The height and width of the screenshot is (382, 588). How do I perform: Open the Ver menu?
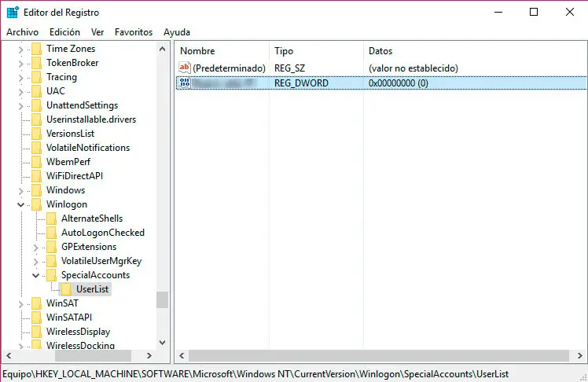pyautogui.click(x=97, y=32)
